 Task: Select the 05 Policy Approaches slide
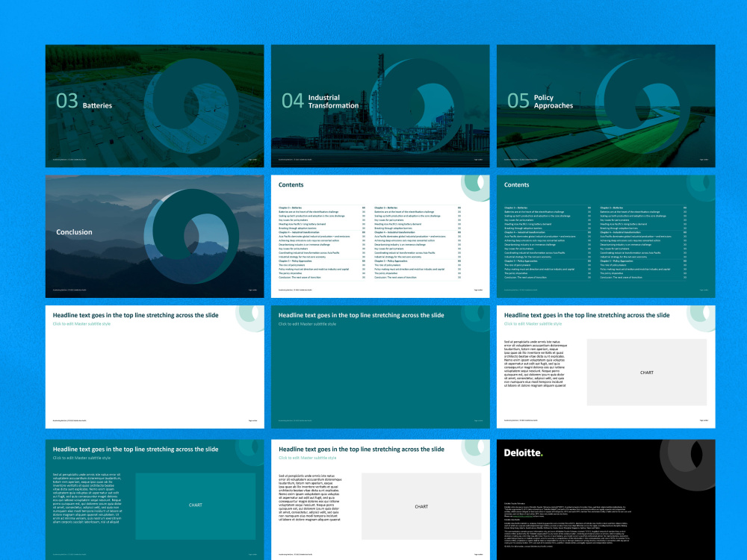point(606,106)
